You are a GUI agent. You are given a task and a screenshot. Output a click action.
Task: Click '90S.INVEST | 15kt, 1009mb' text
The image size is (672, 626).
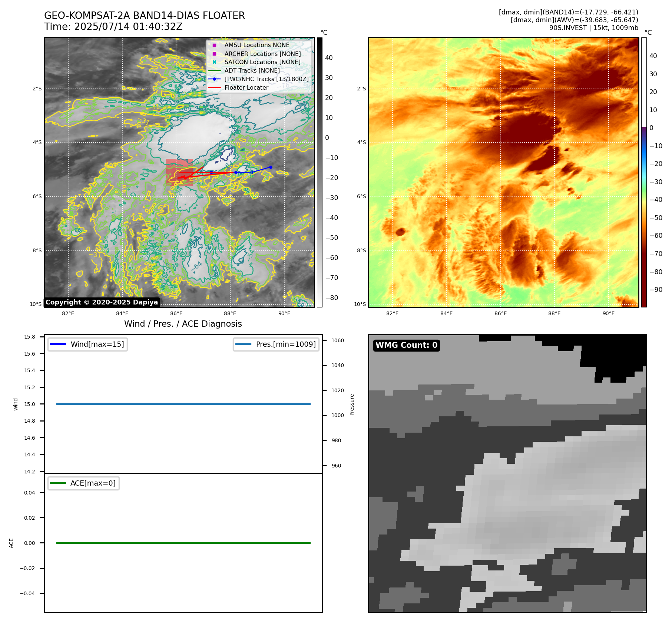594,28
